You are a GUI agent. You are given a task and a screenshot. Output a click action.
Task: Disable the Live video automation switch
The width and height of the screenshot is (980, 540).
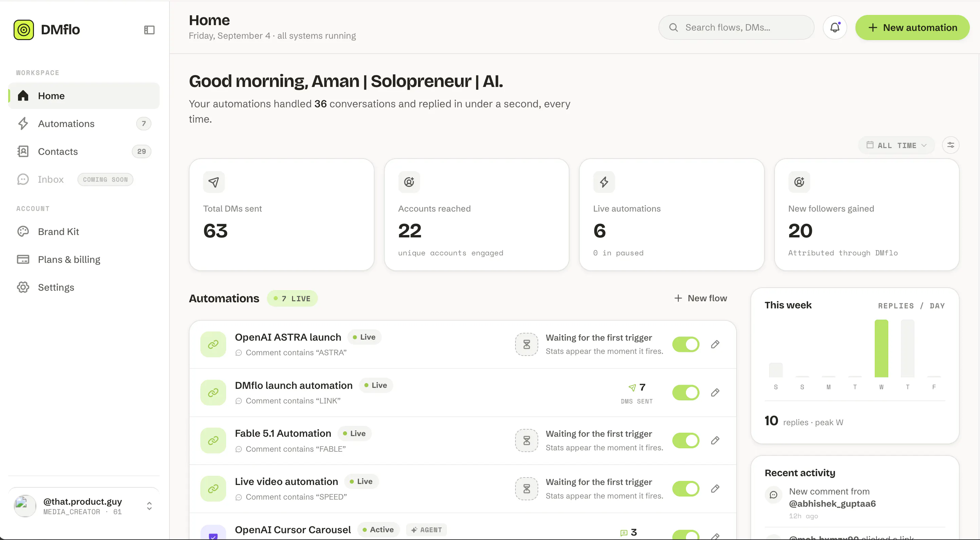[x=686, y=489]
